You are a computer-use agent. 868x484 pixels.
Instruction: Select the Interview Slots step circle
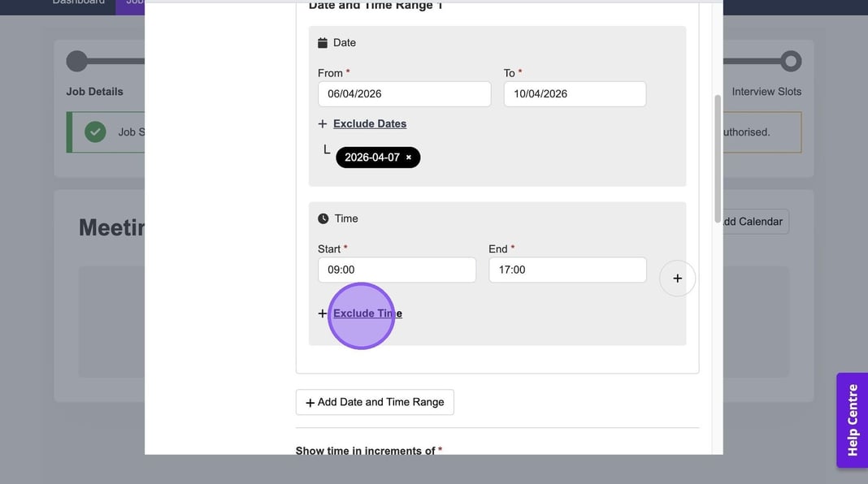click(x=790, y=61)
